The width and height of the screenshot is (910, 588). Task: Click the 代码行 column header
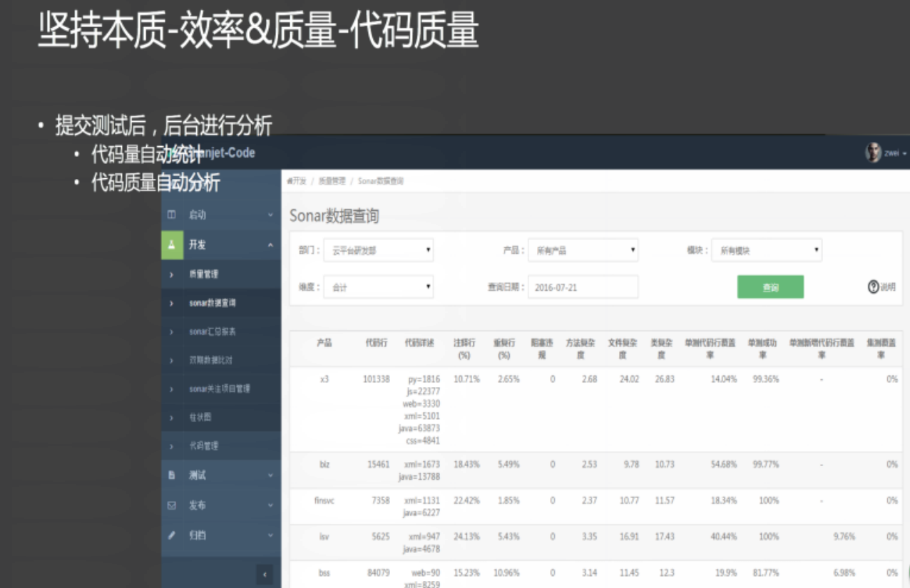point(377,343)
